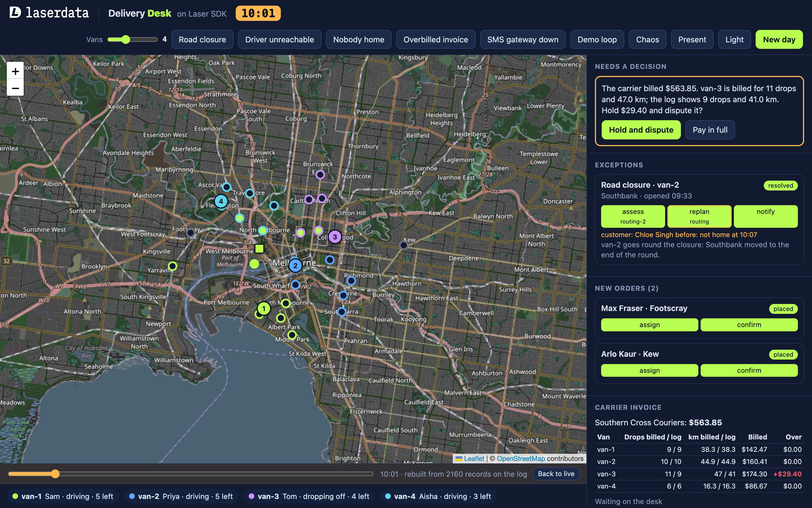Click the gray drop marker at Footscray
The image size is (812, 508).
pos(191,233)
